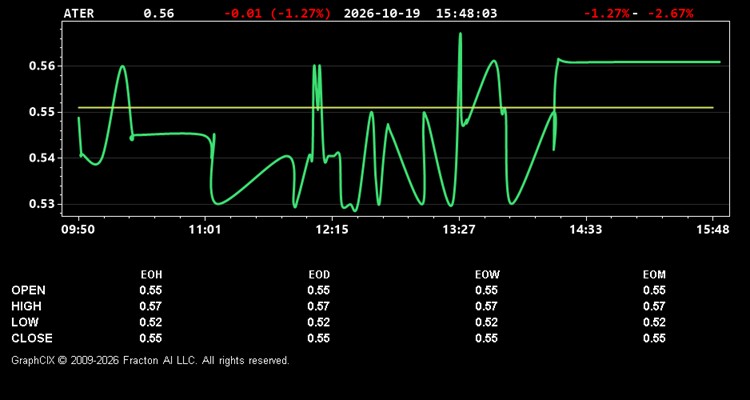Select the OPEN row label
This screenshot has height=400, width=750.
point(29,290)
